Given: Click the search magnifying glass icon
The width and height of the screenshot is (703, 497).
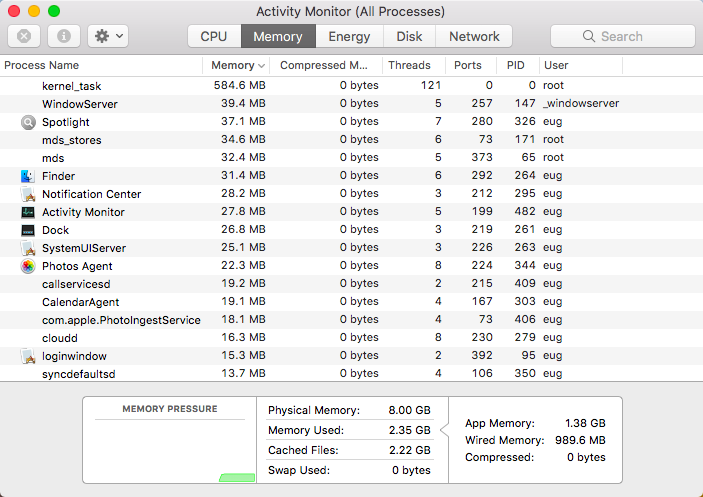Looking at the screenshot, I should [589, 36].
